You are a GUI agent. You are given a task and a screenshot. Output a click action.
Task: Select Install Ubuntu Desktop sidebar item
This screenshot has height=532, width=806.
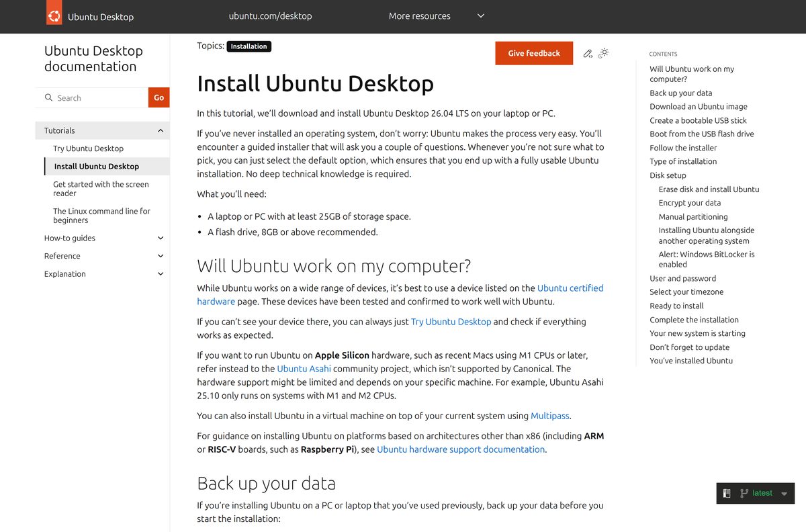click(97, 166)
